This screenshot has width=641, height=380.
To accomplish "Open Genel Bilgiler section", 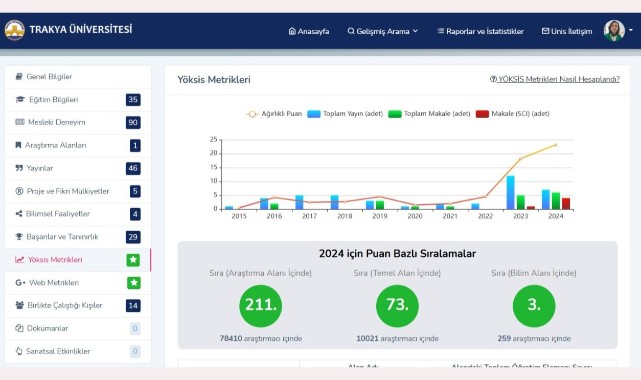I will pos(78,77).
